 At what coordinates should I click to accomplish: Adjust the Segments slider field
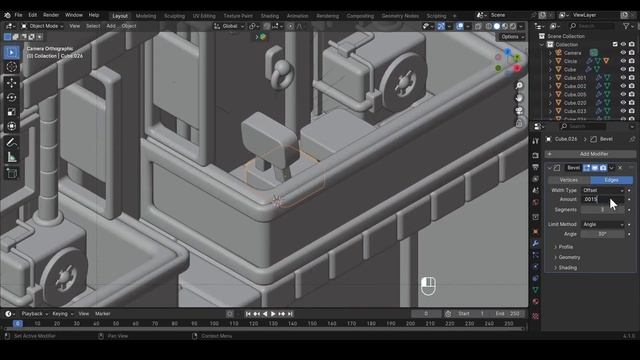[603, 210]
